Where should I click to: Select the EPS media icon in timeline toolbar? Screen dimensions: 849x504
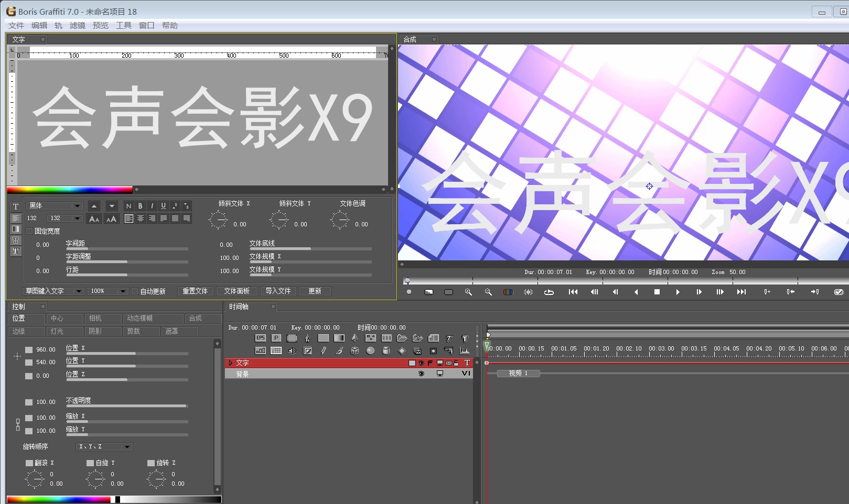click(x=261, y=338)
